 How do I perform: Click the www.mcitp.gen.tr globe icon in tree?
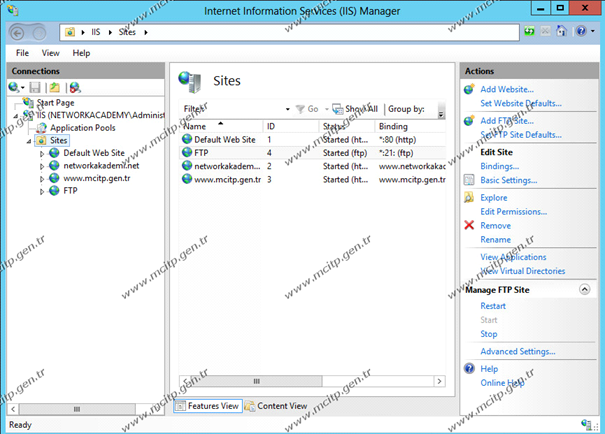(54, 178)
